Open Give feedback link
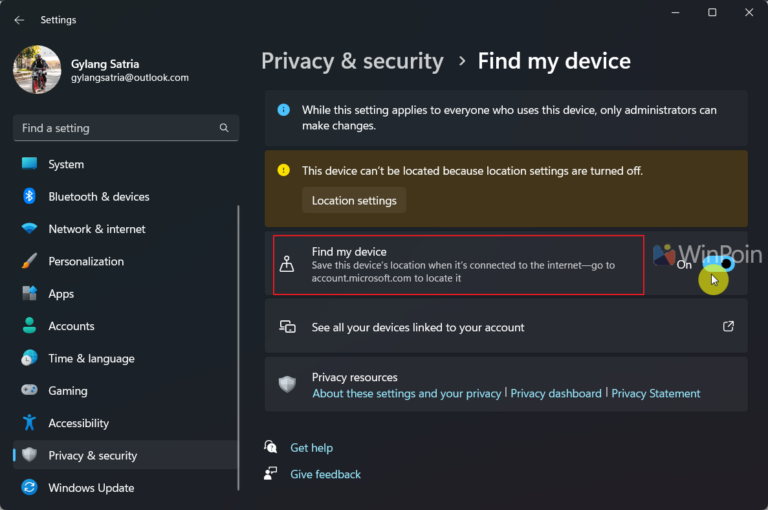768x510 pixels. pyautogui.click(x=326, y=474)
